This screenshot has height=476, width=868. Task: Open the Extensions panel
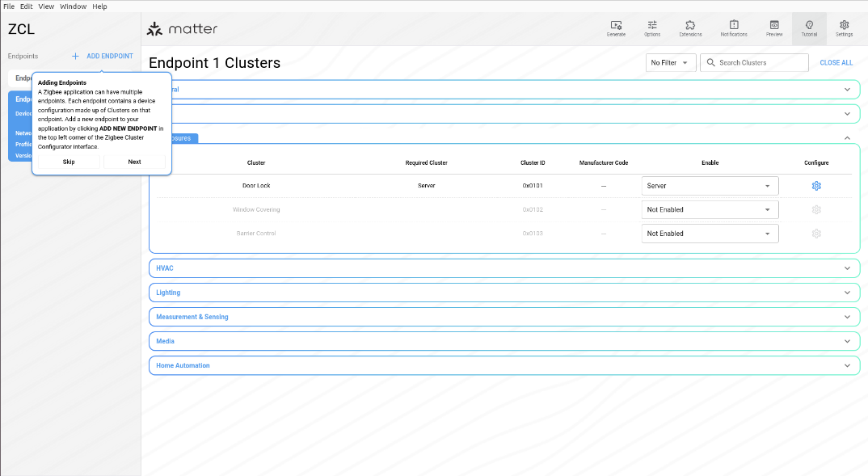(690, 27)
